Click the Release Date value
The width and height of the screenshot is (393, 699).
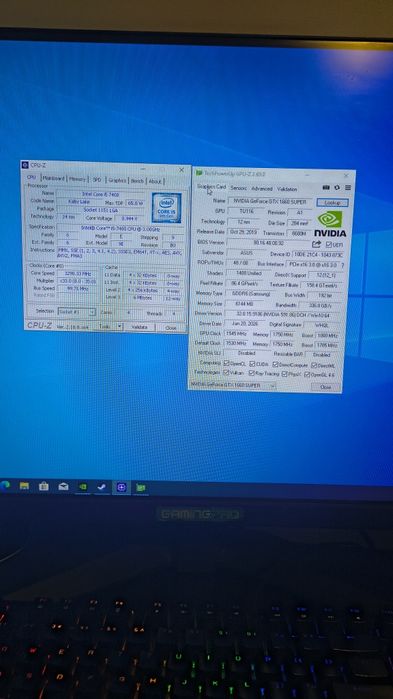[242, 232]
